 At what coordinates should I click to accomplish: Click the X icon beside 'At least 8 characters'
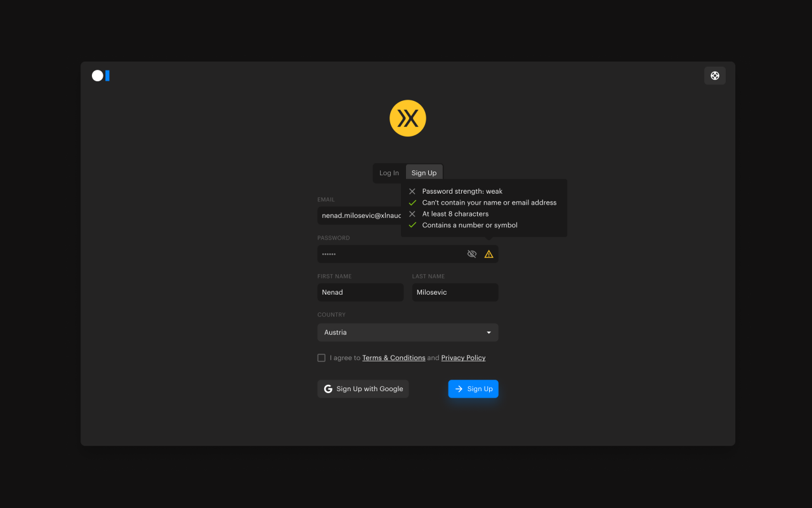click(x=412, y=214)
